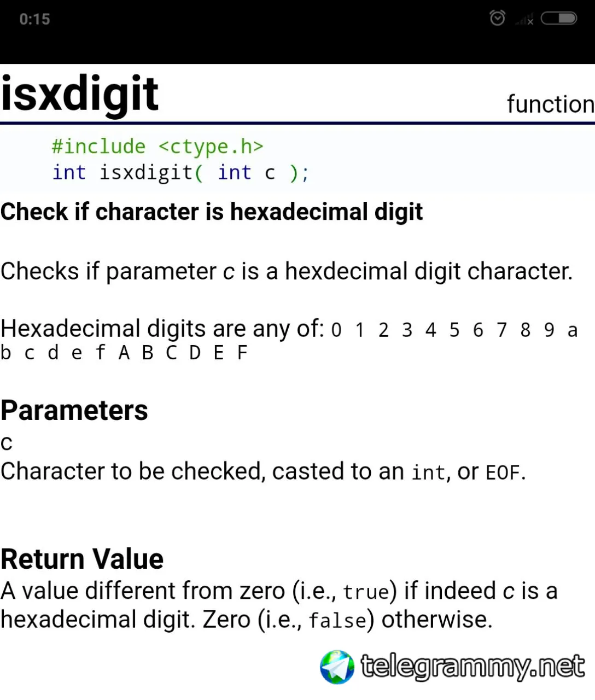Open the telegrammy.net watermark link
The width and height of the screenshot is (595, 700).
click(x=473, y=666)
